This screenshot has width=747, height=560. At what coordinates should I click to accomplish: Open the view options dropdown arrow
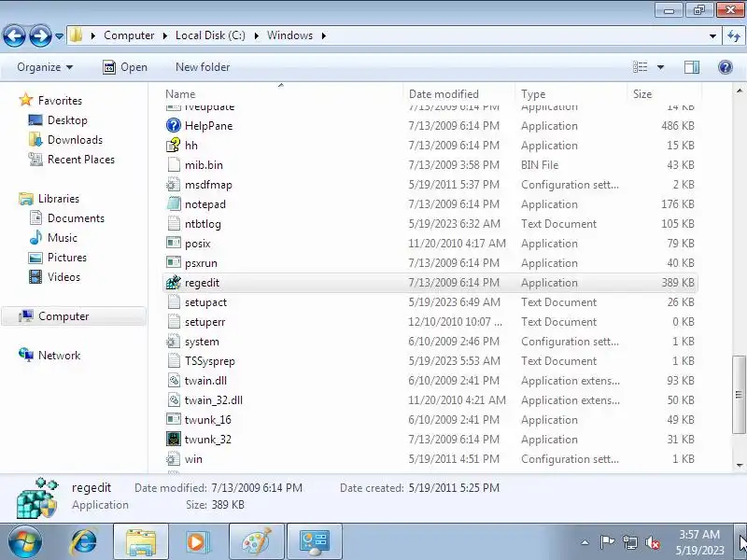pyautogui.click(x=660, y=67)
